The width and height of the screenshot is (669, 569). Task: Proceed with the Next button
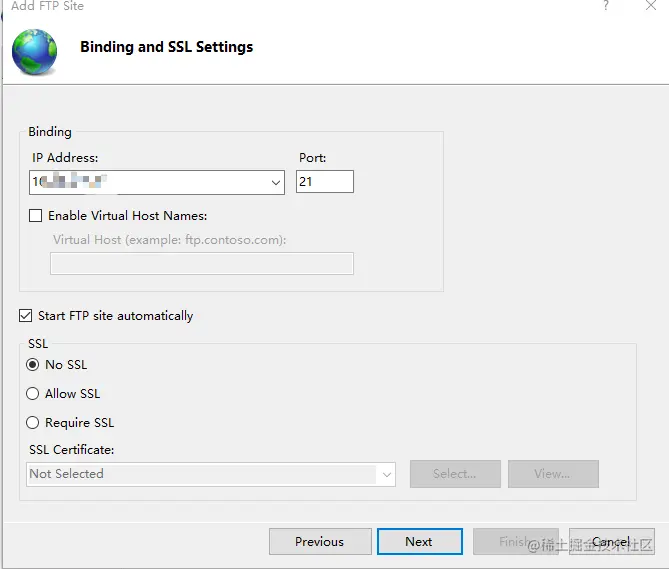[419, 542]
